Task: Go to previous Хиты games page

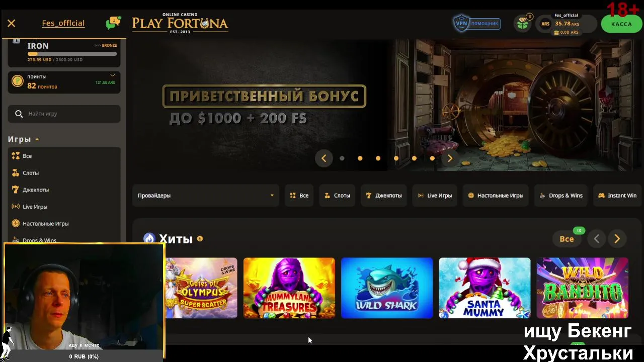Action: pos(597,239)
